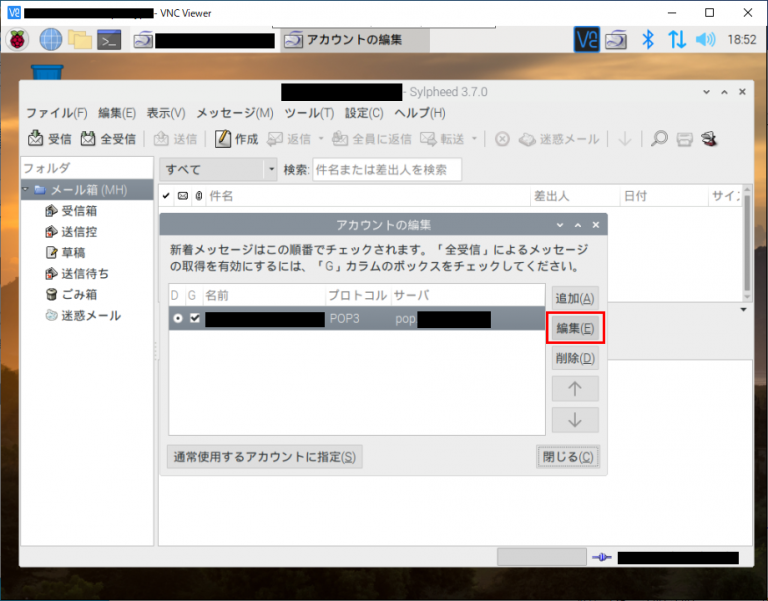This screenshot has width=768, height=601.
Task: Click the volume speaker icon in system tray
Action: 706,40
